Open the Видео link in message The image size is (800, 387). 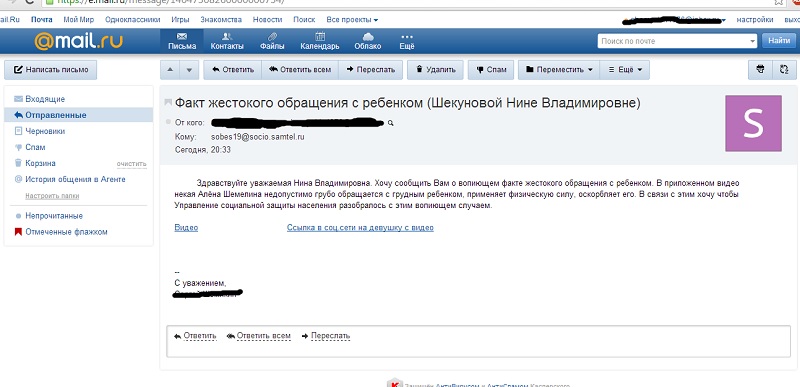[x=186, y=228]
